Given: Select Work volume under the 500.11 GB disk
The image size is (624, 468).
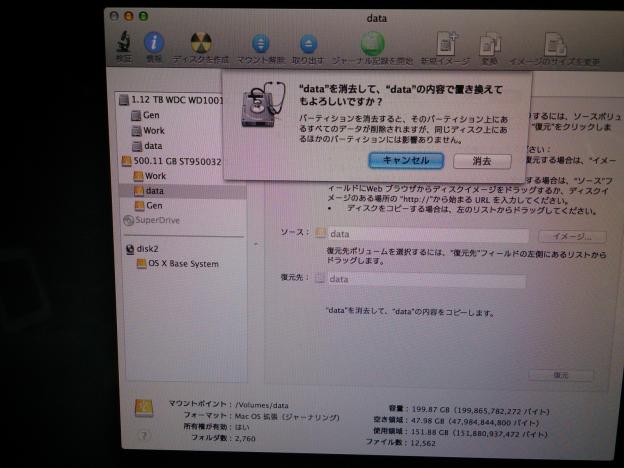Looking at the screenshot, I should point(150,176).
